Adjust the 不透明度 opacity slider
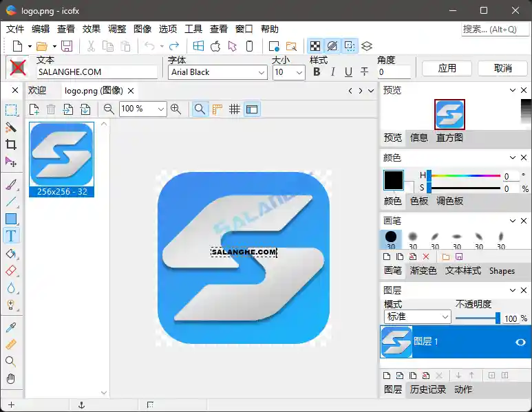Screen dimensions: 532x412 point(478,318)
